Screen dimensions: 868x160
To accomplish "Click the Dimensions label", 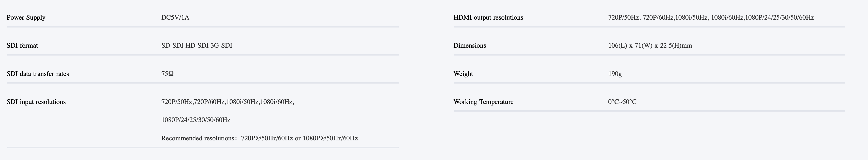I will click(x=470, y=46).
